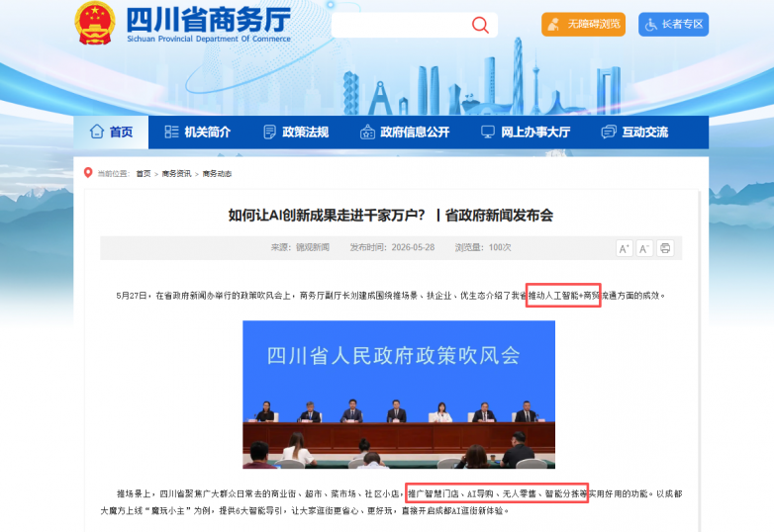Increase font size with A+ icon
The height and width of the screenshot is (532, 774).
coord(625,248)
